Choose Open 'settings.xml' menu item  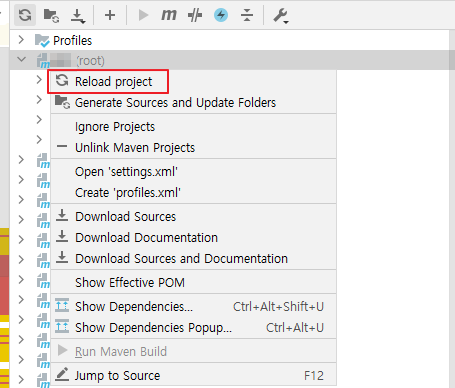[x=193, y=172]
